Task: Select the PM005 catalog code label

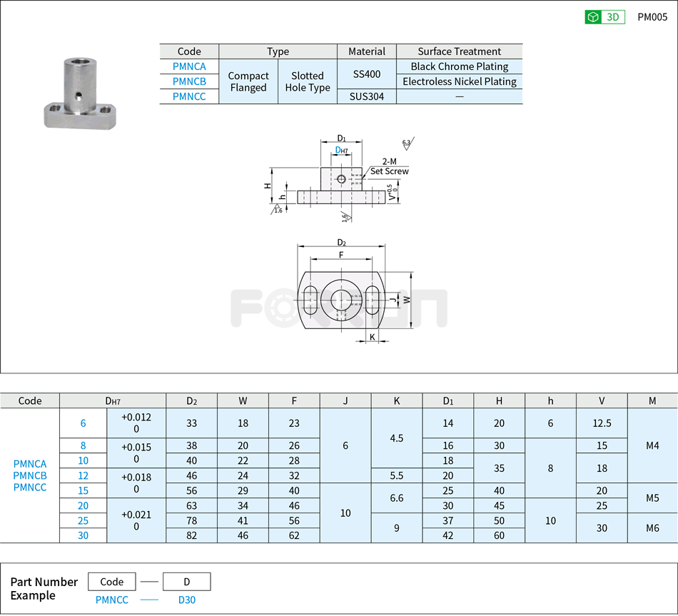Action: pos(653,16)
